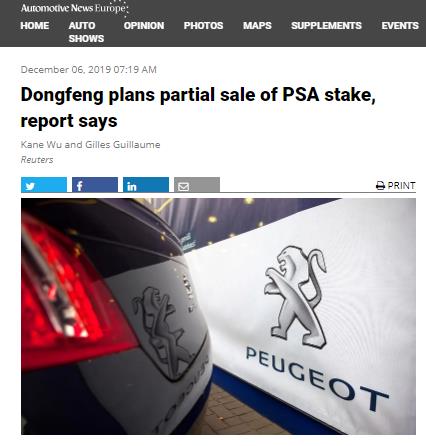This screenshot has height=446, width=426.
Task: Select OPINION in the navigation bar
Action: coord(144,26)
